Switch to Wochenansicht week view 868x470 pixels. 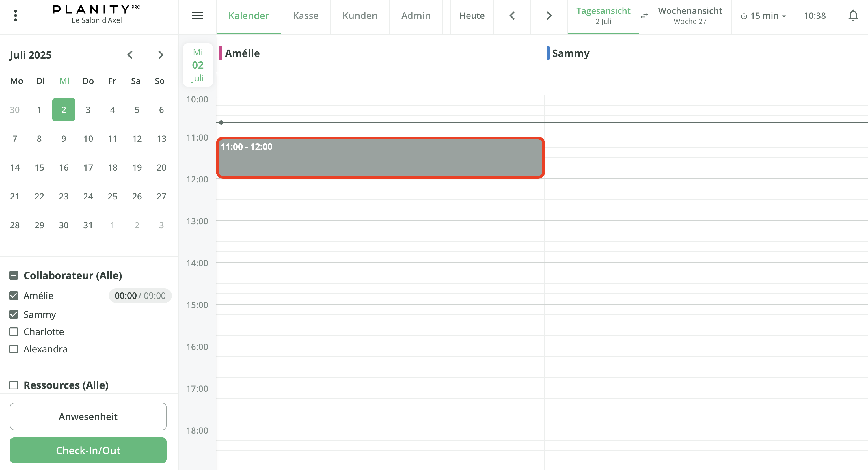pos(690,16)
